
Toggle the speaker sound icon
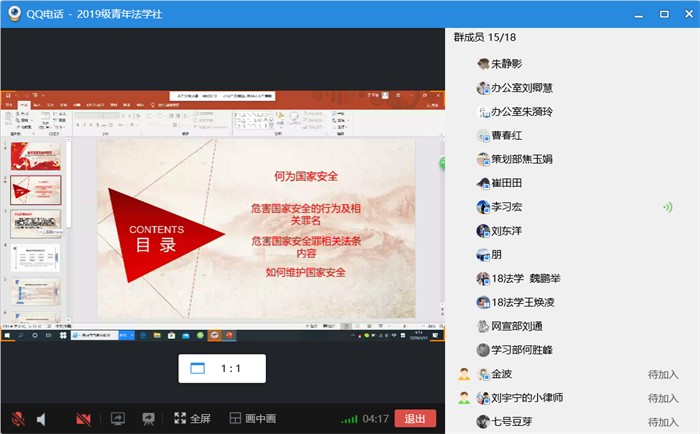coord(41,419)
